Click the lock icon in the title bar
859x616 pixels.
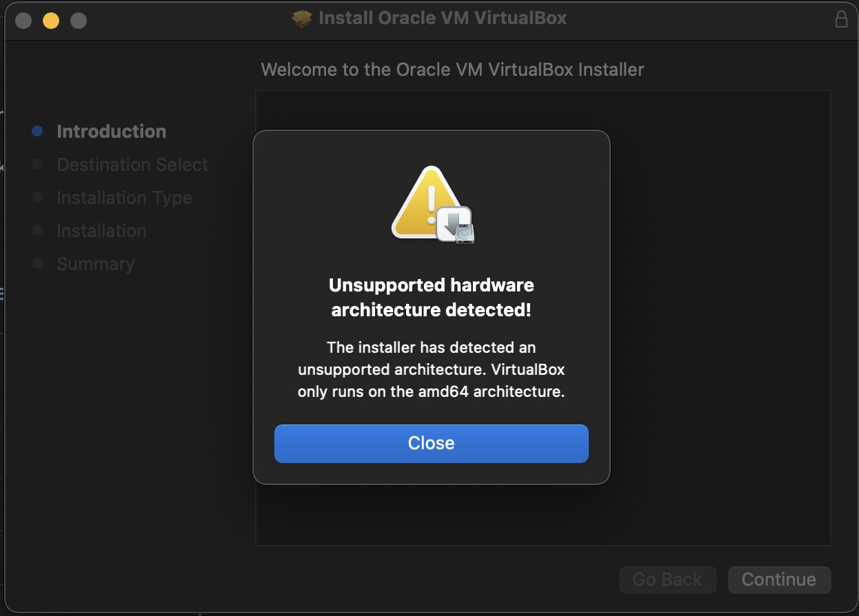(841, 19)
